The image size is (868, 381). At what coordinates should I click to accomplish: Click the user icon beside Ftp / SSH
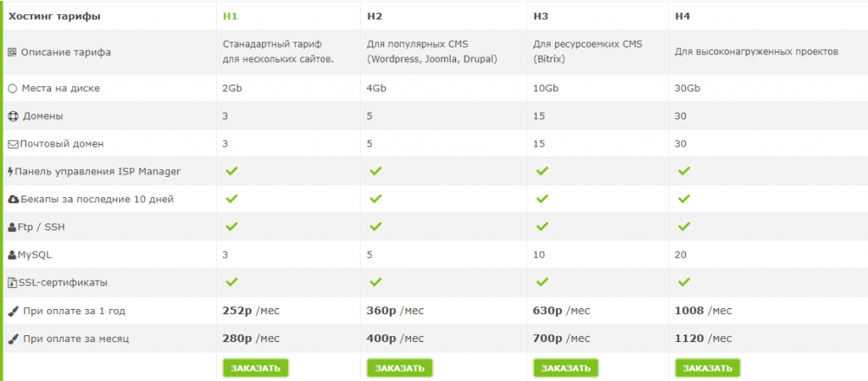[x=13, y=227]
